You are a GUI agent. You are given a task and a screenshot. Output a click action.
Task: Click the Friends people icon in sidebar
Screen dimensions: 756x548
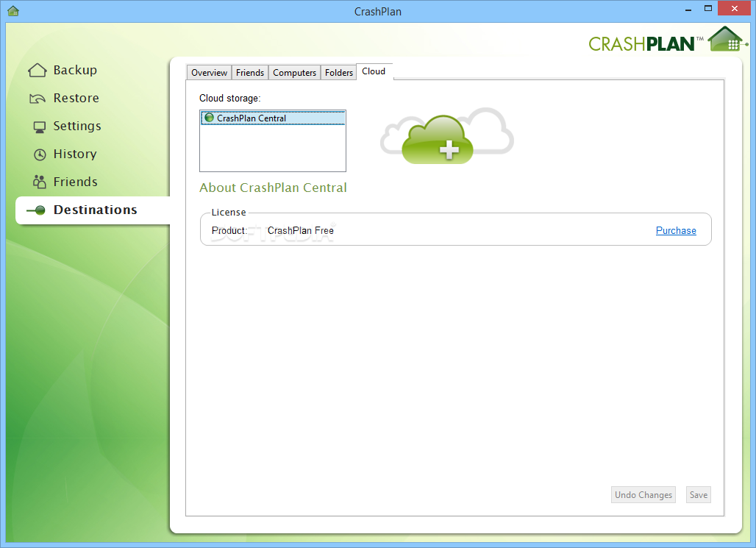[40, 182]
